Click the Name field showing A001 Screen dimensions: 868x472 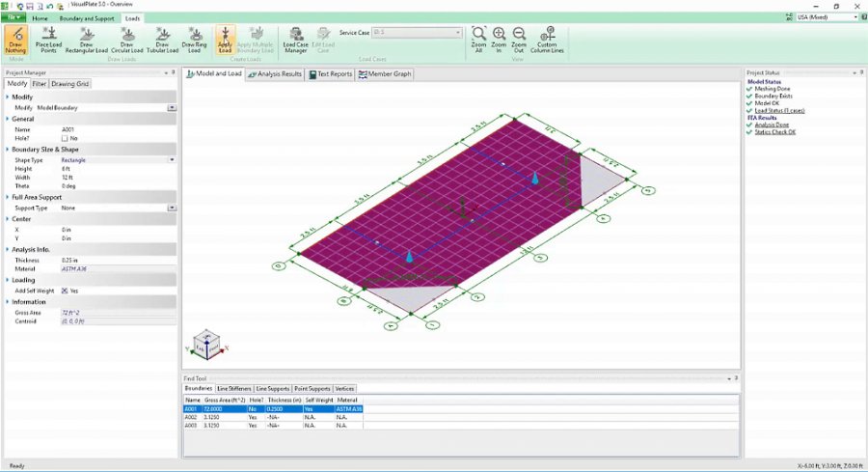119,129
